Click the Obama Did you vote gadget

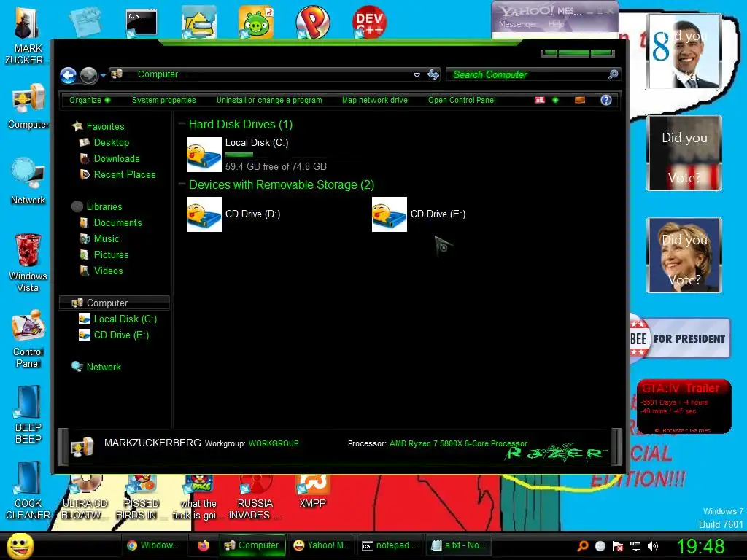(684, 51)
